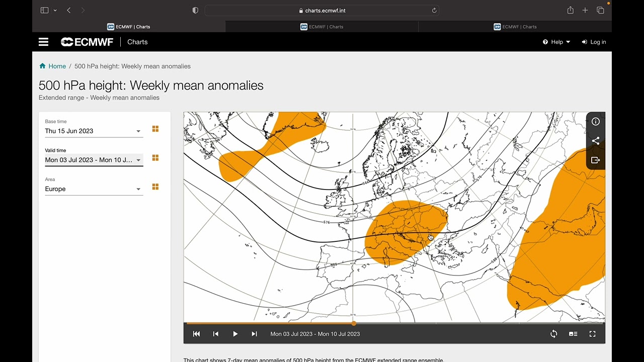Screen dimensions: 644x362
Task: Click the share chart icon
Action: click(596, 141)
